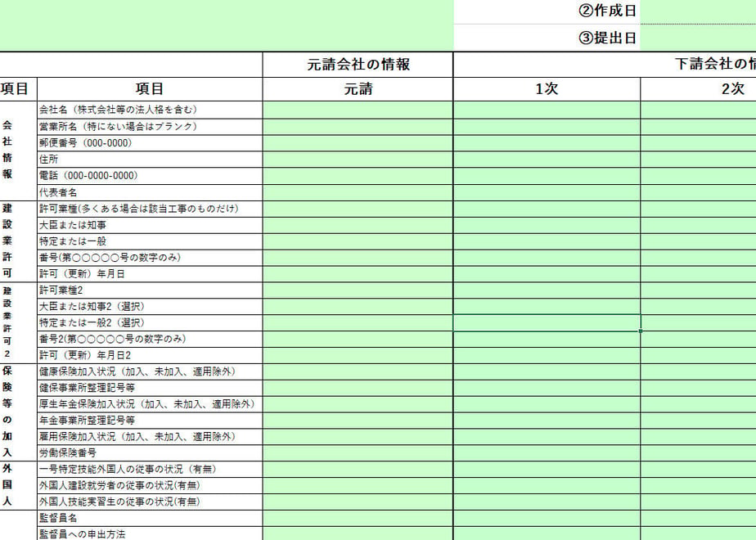Select the 1次 input cell for 住所
The image size is (756, 540).
547,160
